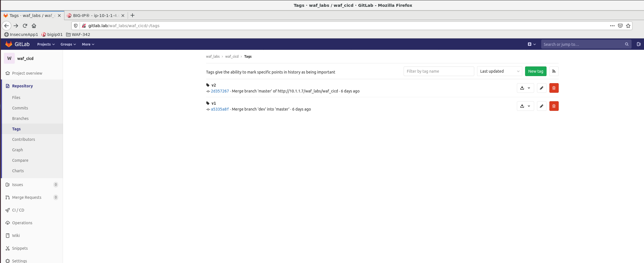Open the WAF-342 bookmarks folder
Viewport: 644px width, 263px height.
pos(78,35)
